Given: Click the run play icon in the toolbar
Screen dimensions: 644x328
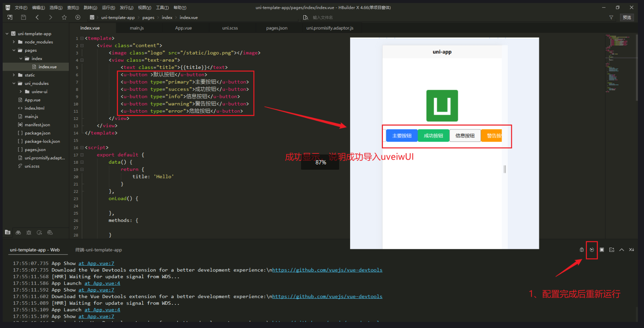Looking at the screenshot, I should pos(78,17).
